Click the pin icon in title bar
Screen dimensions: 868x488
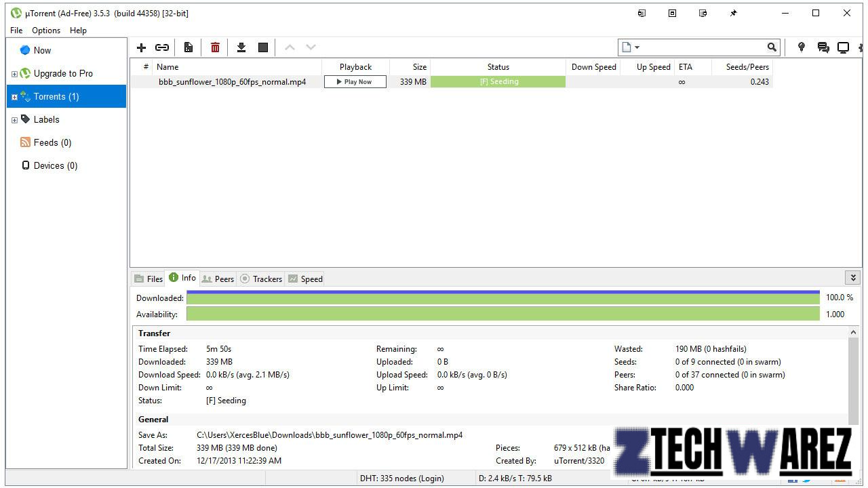[733, 13]
